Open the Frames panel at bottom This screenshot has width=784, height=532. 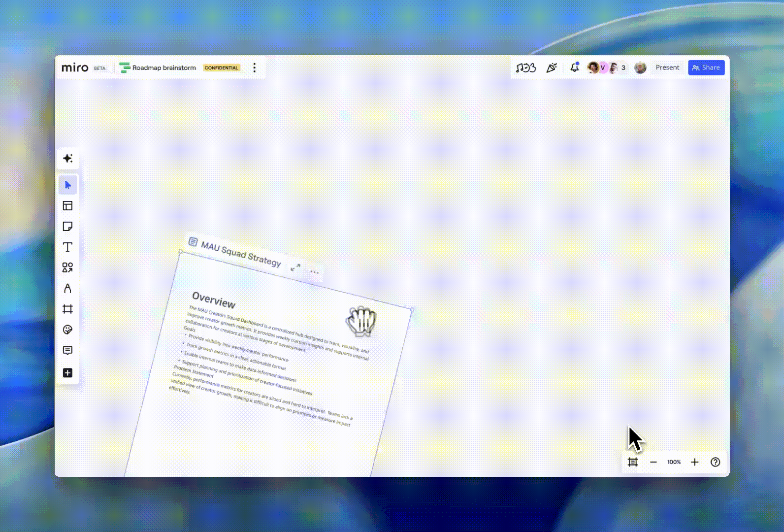click(x=633, y=462)
